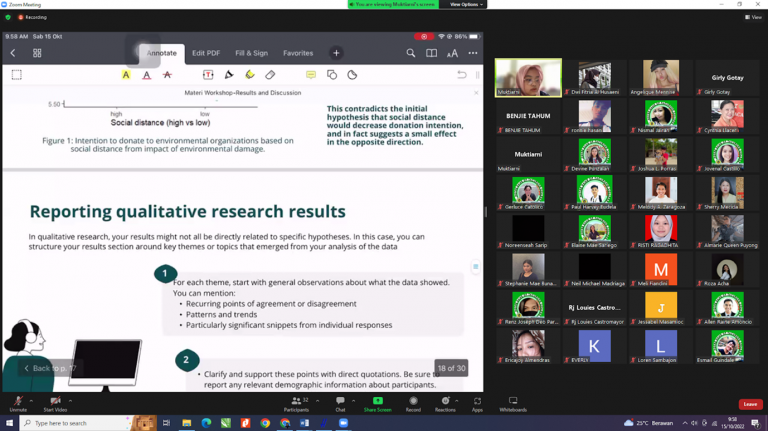
Task: Switch to the Edit PDF tab
Action: pos(206,53)
